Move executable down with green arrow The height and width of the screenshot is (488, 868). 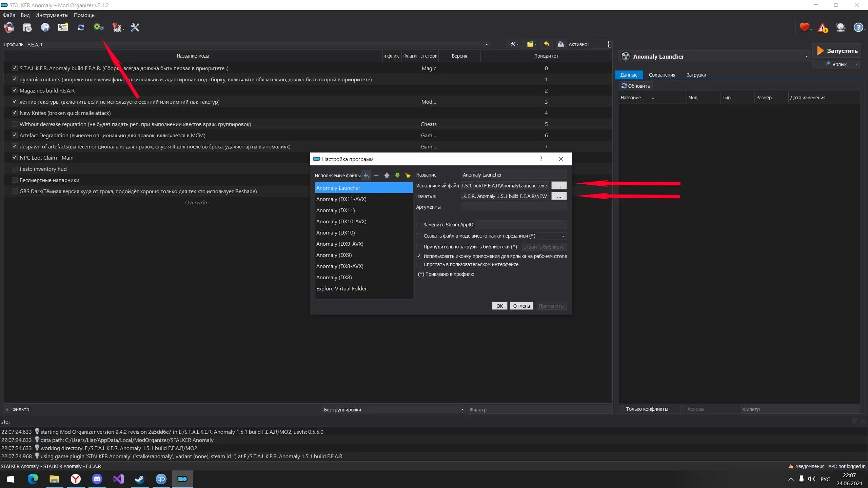[397, 175]
